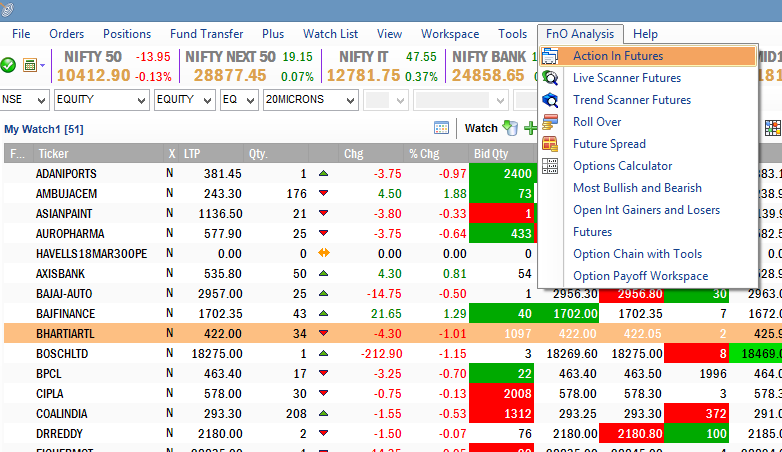Open the Watch List menu
782x452 pixels.
pos(330,34)
